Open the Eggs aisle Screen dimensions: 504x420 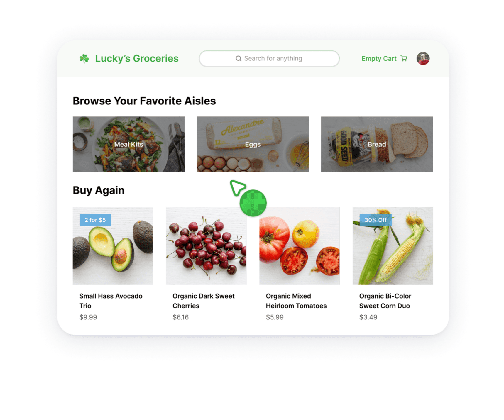click(x=253, y=144)
